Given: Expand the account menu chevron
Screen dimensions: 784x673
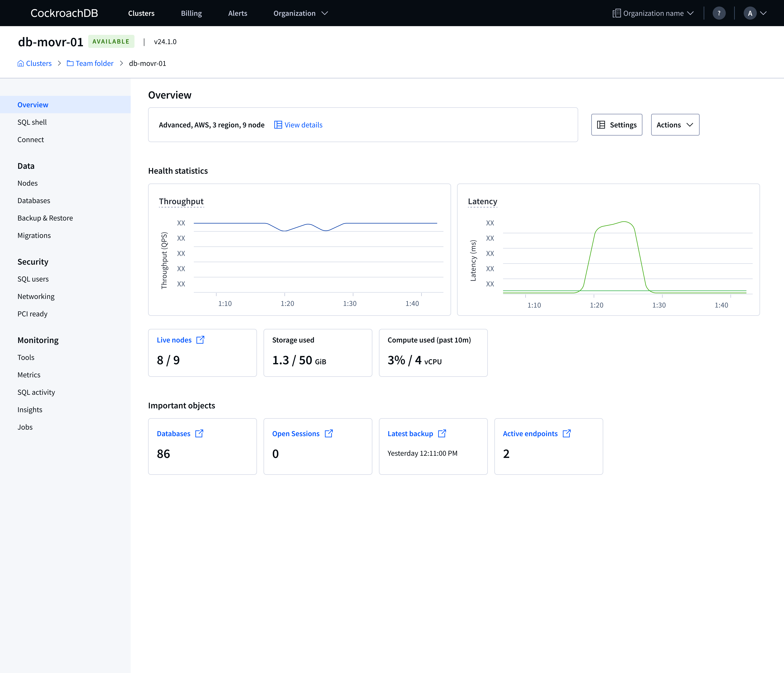Looking at the screenshot, I should point(763,13).
